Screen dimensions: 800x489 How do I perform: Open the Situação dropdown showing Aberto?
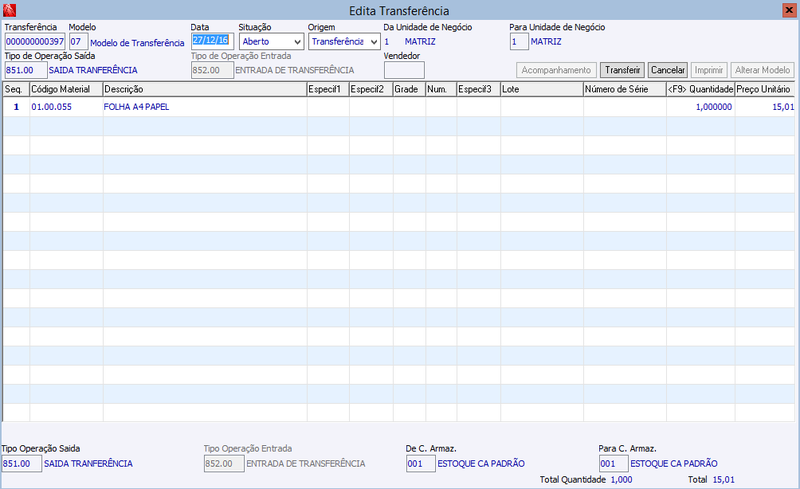click(x=271, y=42)
